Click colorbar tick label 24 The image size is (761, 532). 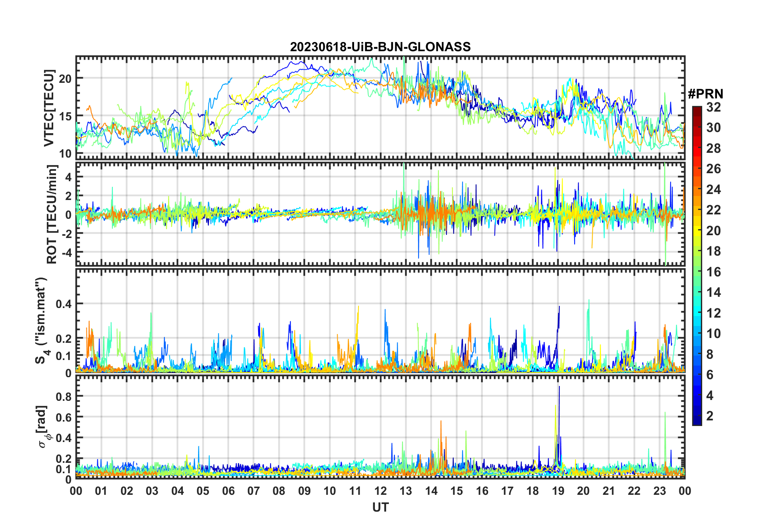tap(713, 189)
